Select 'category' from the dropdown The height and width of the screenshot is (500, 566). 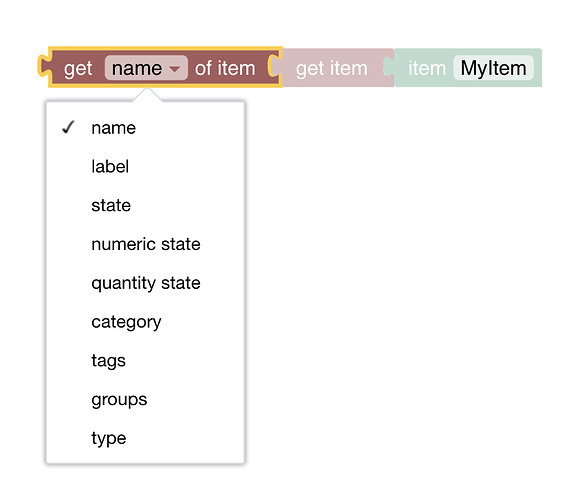(x=145, y=322)
